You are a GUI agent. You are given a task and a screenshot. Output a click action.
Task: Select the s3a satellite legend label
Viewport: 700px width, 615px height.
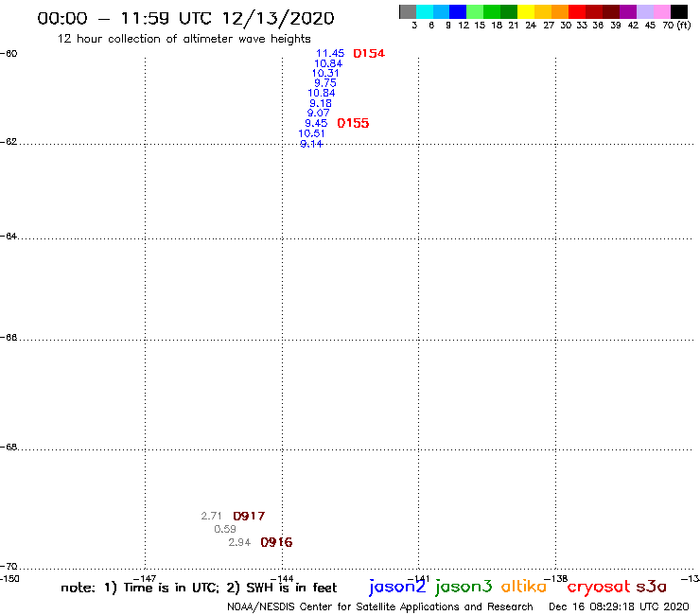point(651,587)
